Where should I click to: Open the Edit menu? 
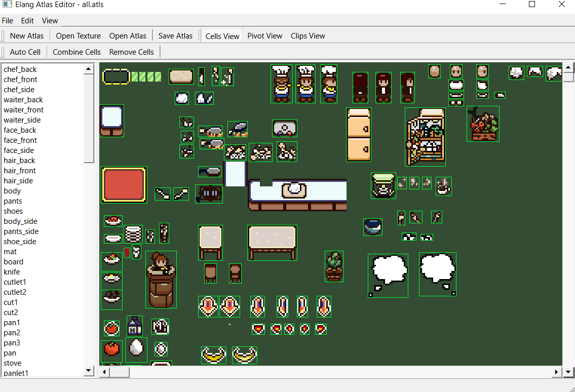pos(27,21)
